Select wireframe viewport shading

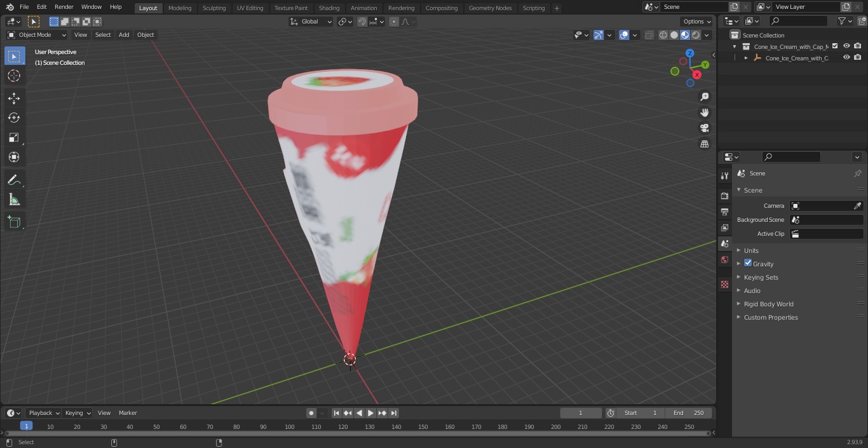(663, 35)
